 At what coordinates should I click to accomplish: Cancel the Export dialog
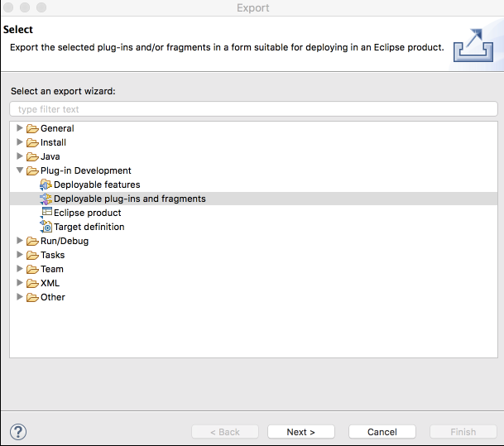382,432
